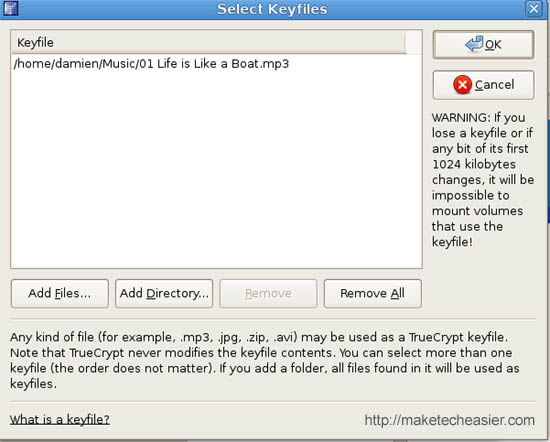Confirm keyfiles with the OK button
550x442 pixels.
pos(483,45)
